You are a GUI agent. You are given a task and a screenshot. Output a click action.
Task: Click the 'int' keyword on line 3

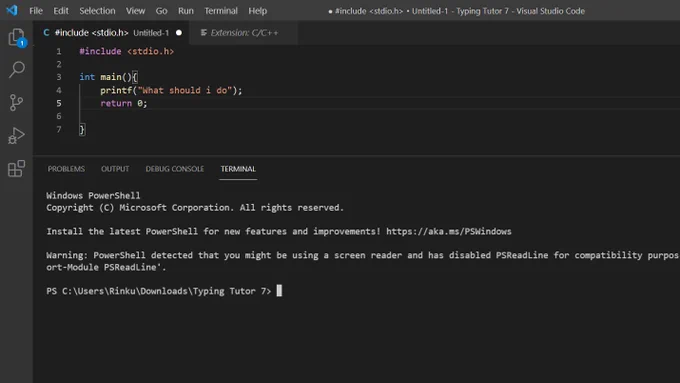pos(87,77)
